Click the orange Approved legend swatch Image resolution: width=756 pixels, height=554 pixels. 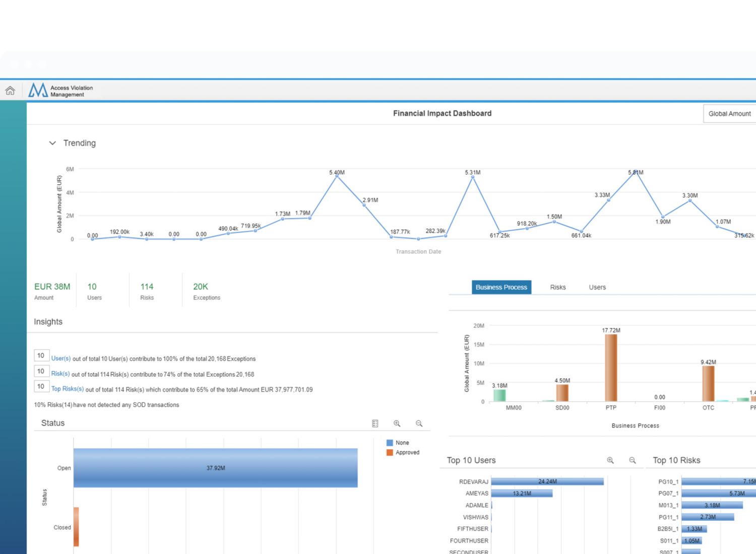click(390, 452)
